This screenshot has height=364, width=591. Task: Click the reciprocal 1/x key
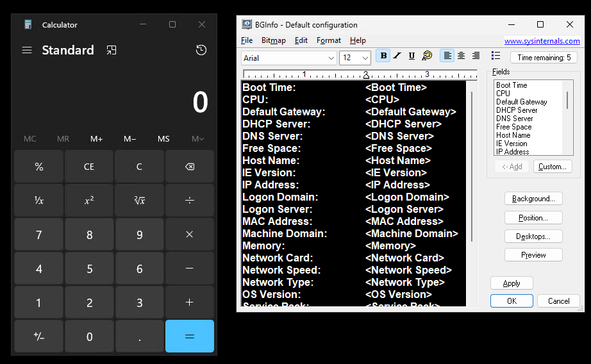pyautogui.click(x=39, y=201)
